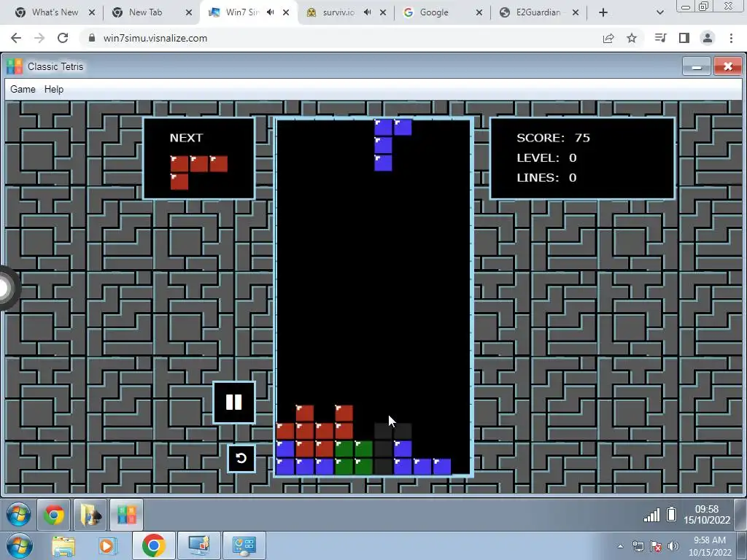The width and height of the screenshot is (747, 560).
Task: Minimize the Chrome browser window
Action: pos(686,6)
